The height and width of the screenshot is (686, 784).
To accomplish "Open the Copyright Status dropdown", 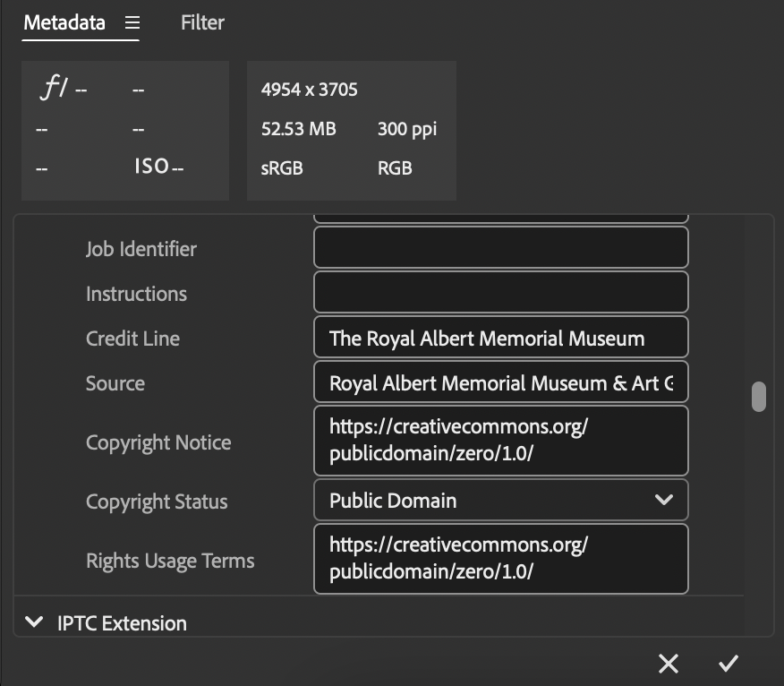I will [x=500, y=501].
